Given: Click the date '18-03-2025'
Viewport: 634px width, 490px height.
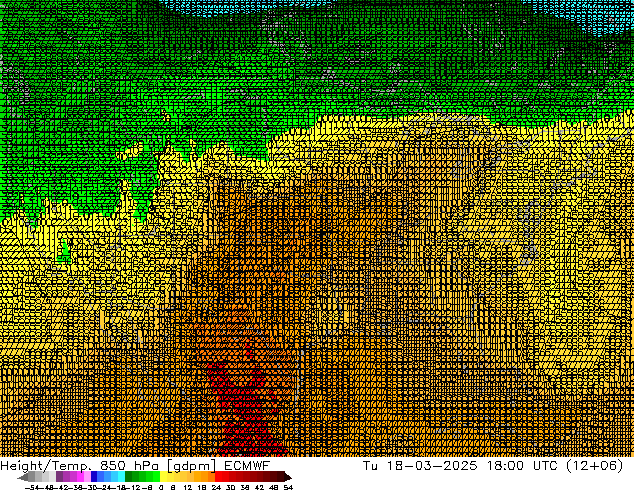Looking at the screenshot, I should tap(432, 465).
